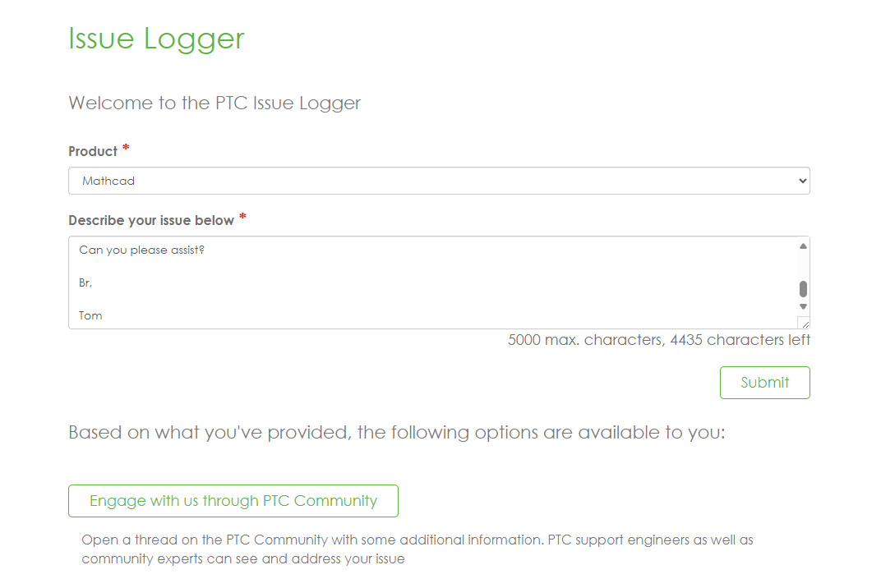
Task: Click the issue description scrollbar down arrow
Action: (803, 306)
